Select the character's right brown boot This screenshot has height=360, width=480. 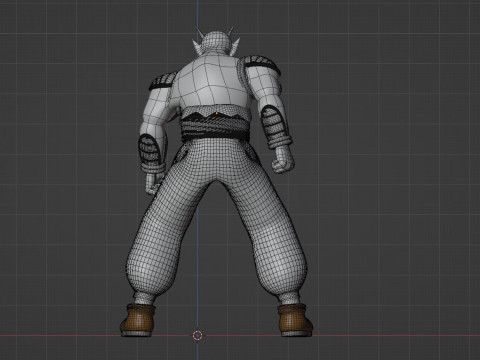(295, 320)
